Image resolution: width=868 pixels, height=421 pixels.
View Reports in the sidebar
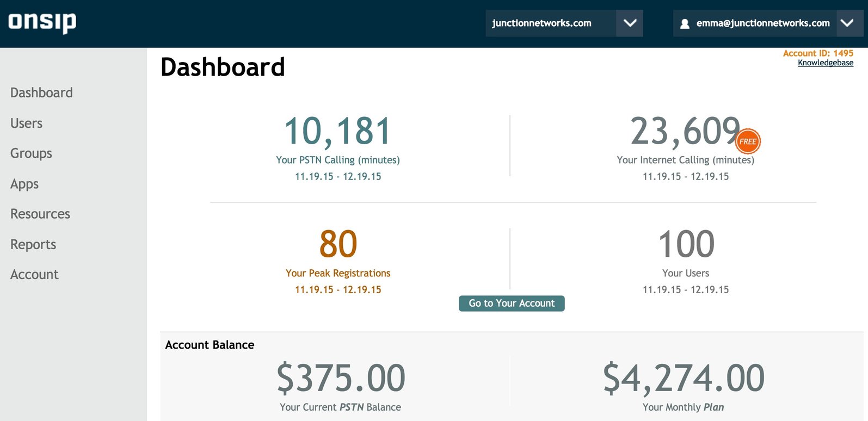click(x=33, y=245)
